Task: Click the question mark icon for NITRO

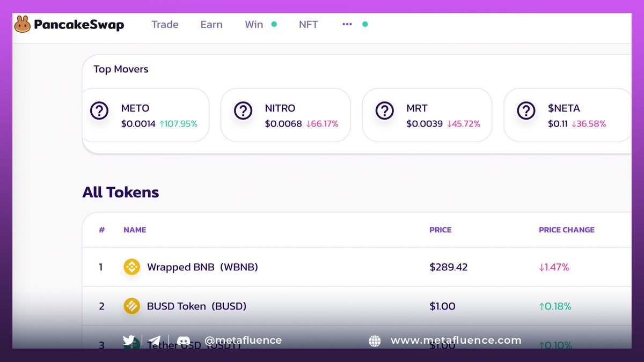Action: click(243, 111)
